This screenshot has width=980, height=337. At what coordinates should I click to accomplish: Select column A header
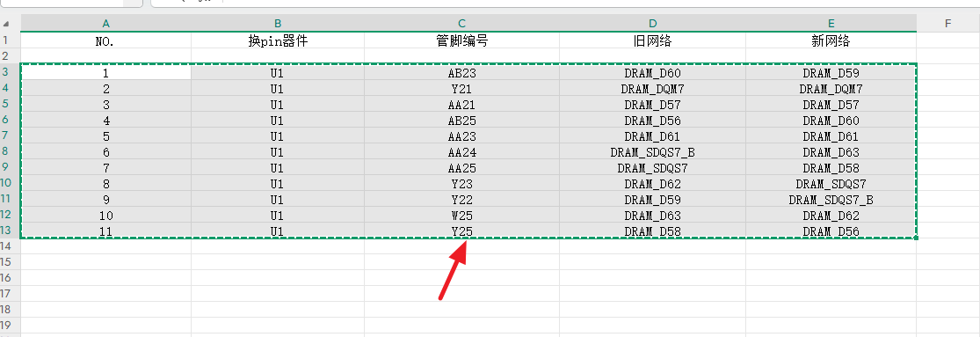pos(106,24)
